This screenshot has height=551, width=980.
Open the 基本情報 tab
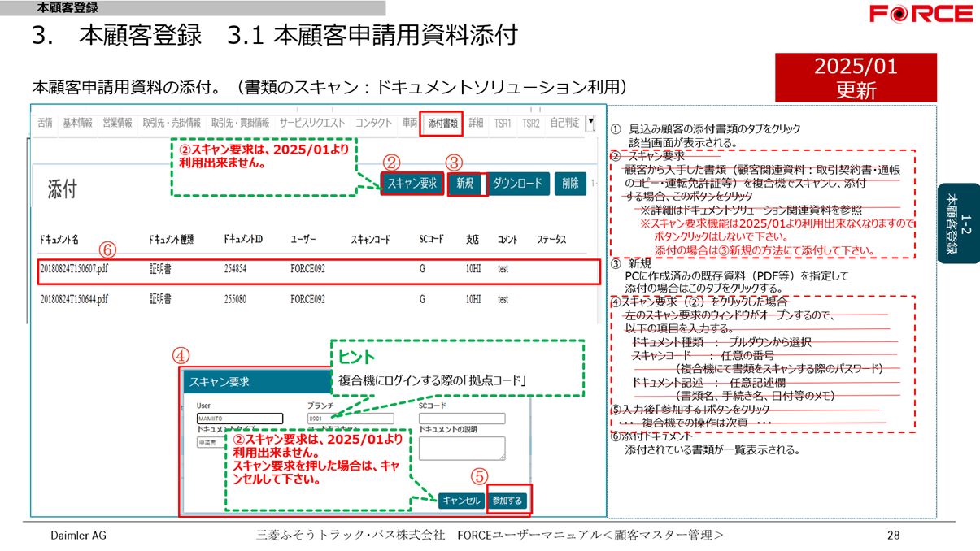click(x=77, y=124)
